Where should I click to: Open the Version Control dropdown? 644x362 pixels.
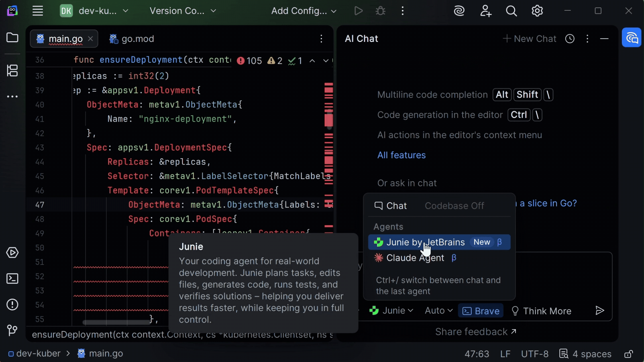coord(183,11)
